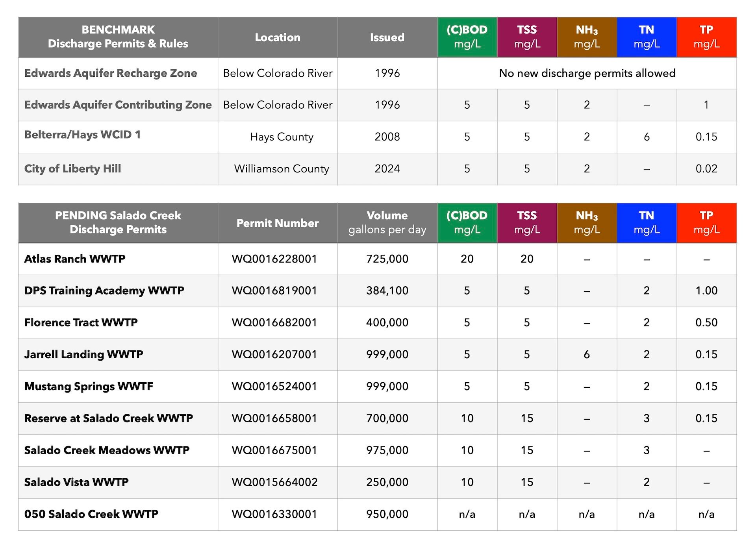Click the brown NH3 header in Pending table

click(x=587, y=223)
